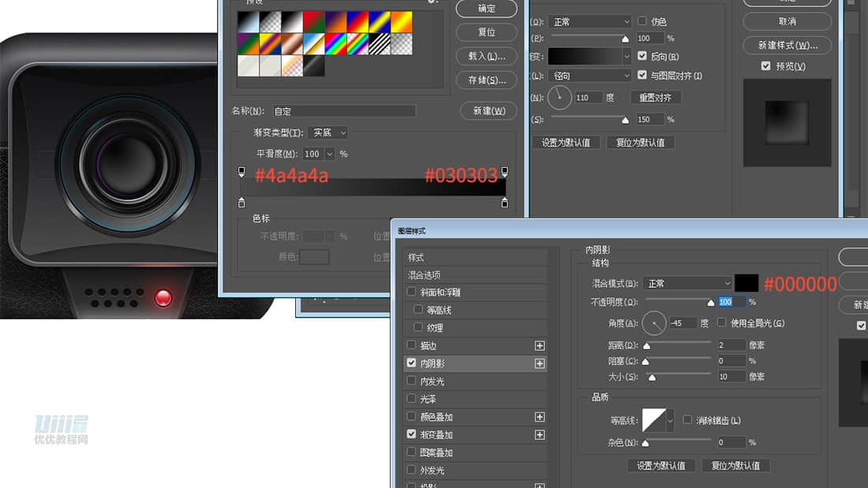This screenshot has height=488, width=868.
Task: Select the blue-yellow-blue gradient preset
Action: pos(380,22)
